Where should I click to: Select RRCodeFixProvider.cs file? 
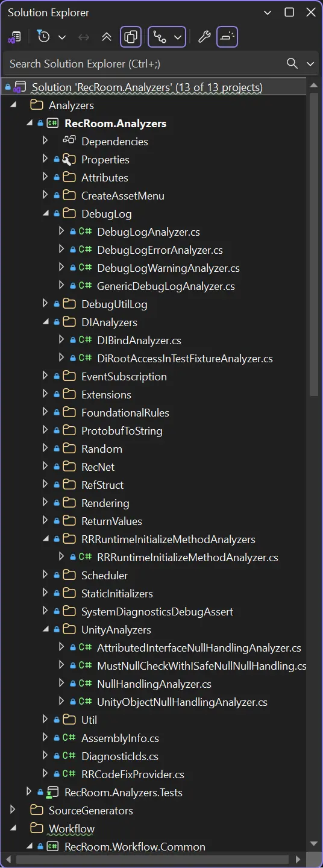point(133,775)
